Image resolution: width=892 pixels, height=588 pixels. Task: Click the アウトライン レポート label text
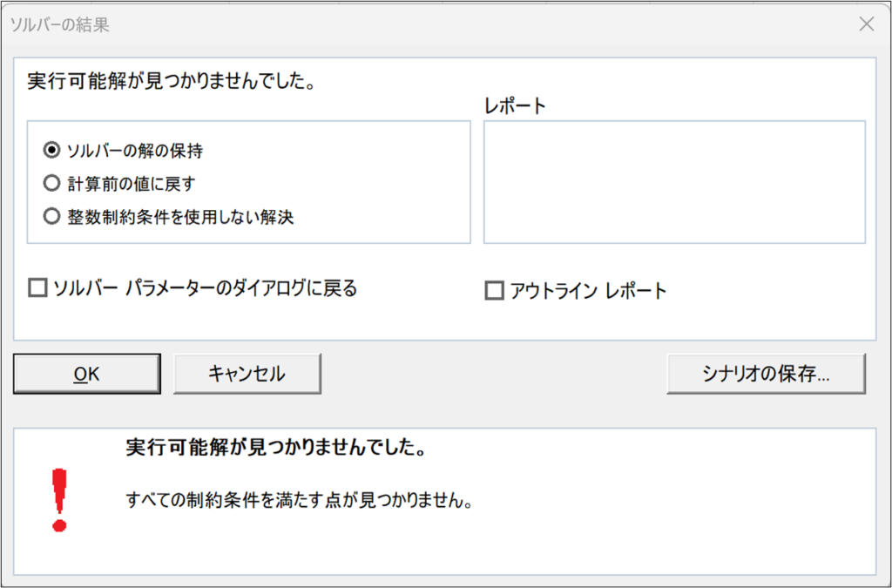pos(588,292)
